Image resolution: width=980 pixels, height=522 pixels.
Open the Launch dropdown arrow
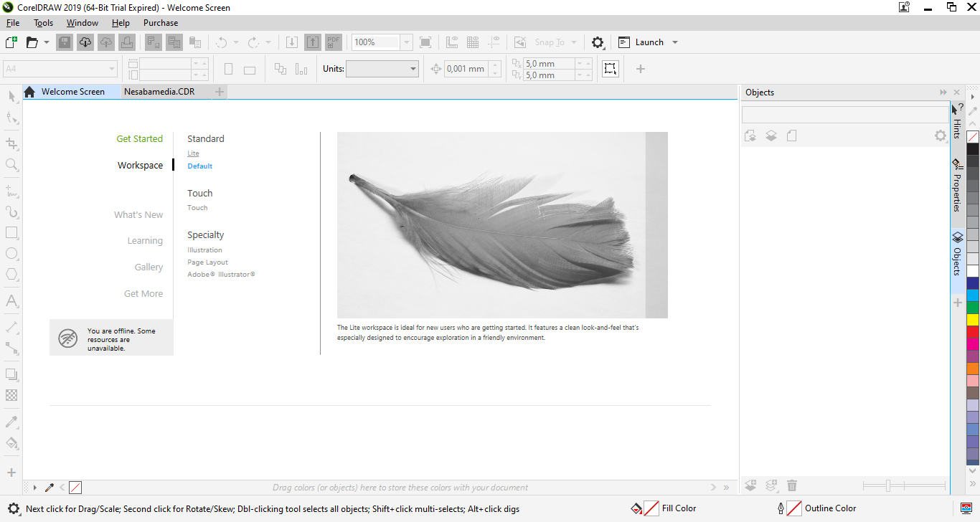coord(674,42)
